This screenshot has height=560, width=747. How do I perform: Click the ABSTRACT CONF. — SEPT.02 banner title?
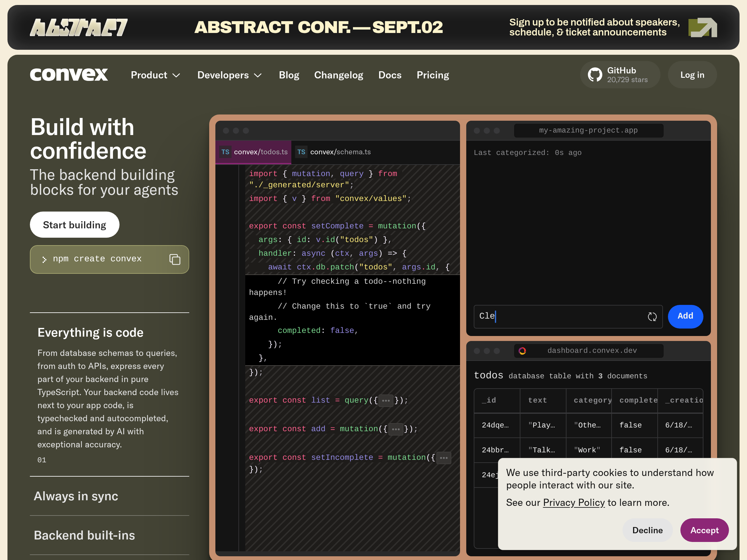pyautogui.click(x=318, y=27)
